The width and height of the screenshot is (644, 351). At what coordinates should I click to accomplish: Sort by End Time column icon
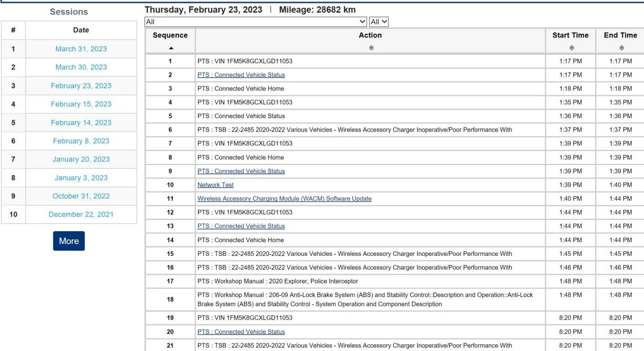coord(621,48)
